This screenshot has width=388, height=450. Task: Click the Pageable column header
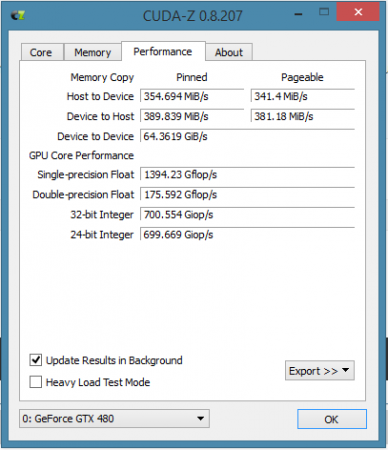point(302,78)
